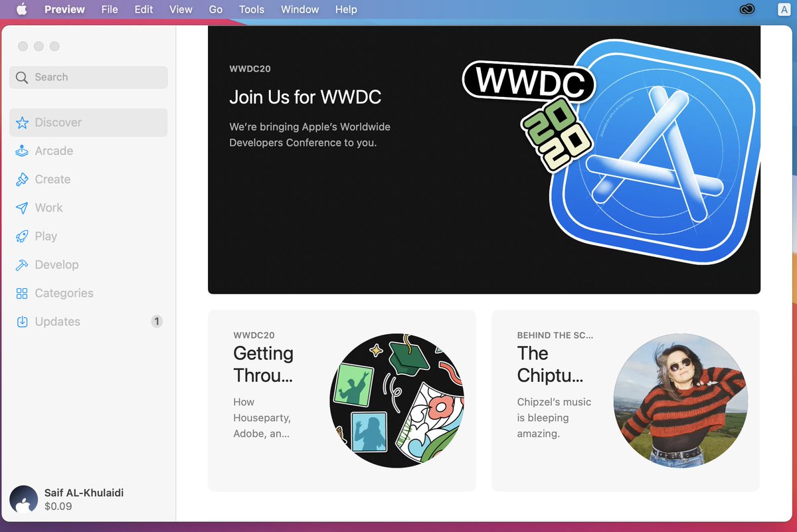Open the Help menu
The height and width of the screenshot is (532, 797).
(x=346, y=9)
